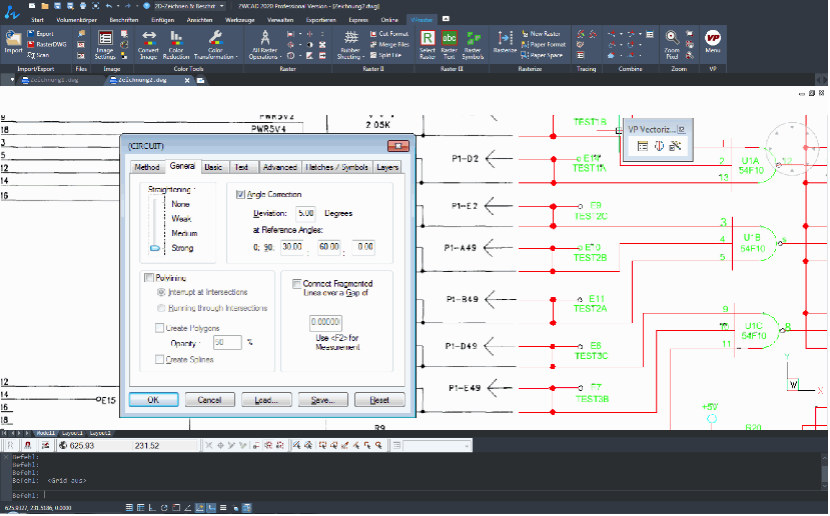Click the New Raster tool
830x516 pixels.
coord(540,34)
